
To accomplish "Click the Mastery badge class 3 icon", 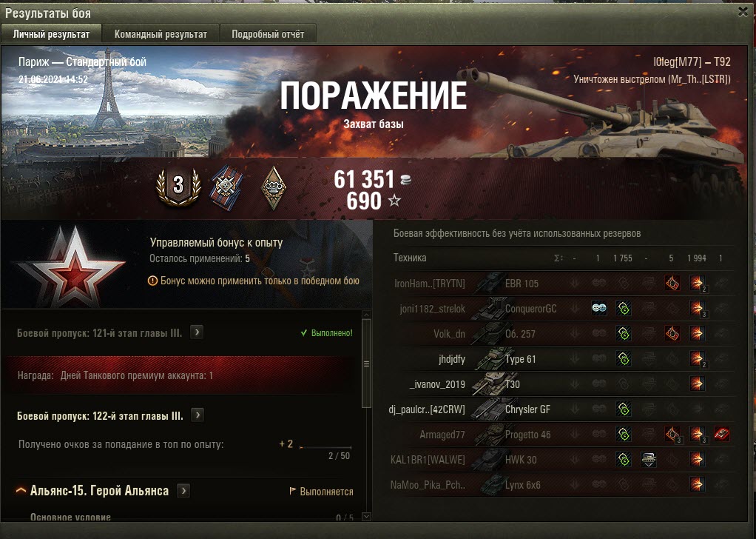I will [x=178, y=187].
